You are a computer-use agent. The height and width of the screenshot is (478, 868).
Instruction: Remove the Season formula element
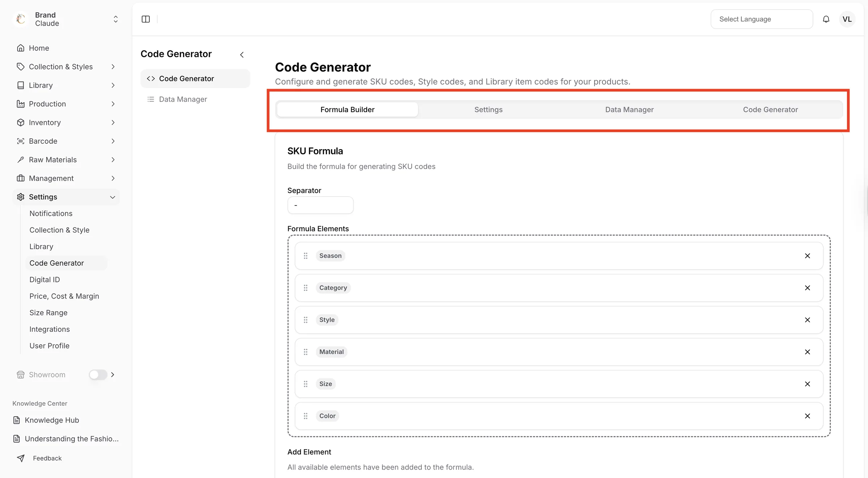coord(807,256)
